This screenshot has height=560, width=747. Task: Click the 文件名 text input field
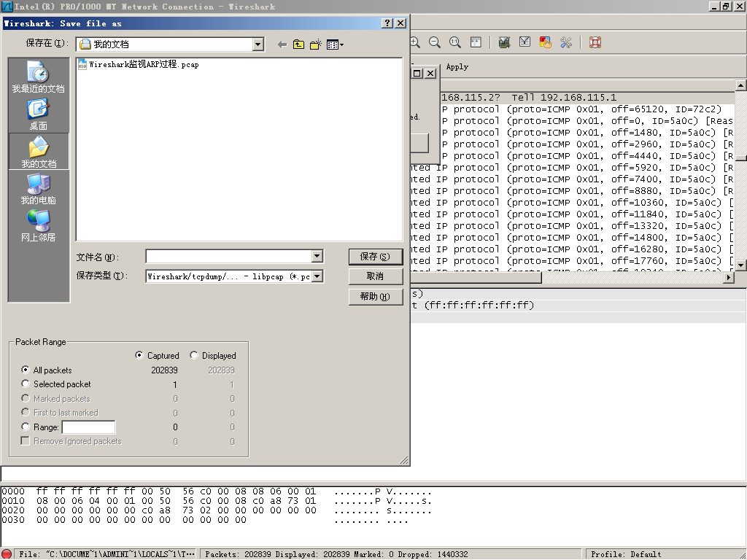[228, 256]
